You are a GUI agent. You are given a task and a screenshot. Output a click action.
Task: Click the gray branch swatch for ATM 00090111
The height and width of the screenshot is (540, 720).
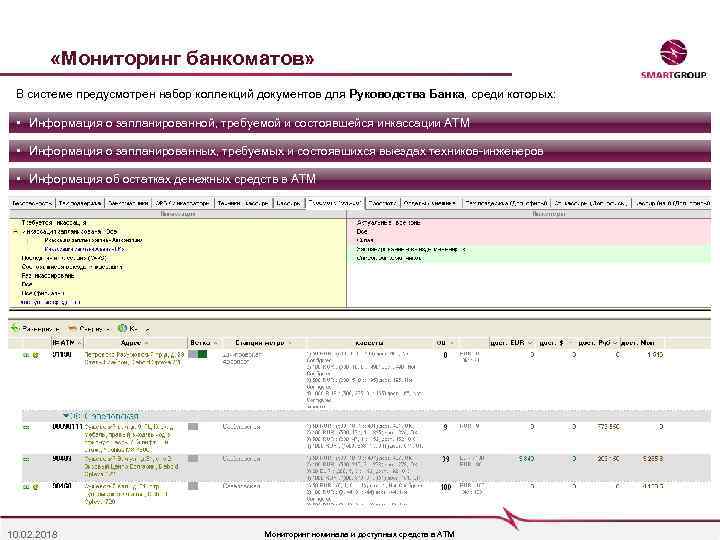(193, 427)
